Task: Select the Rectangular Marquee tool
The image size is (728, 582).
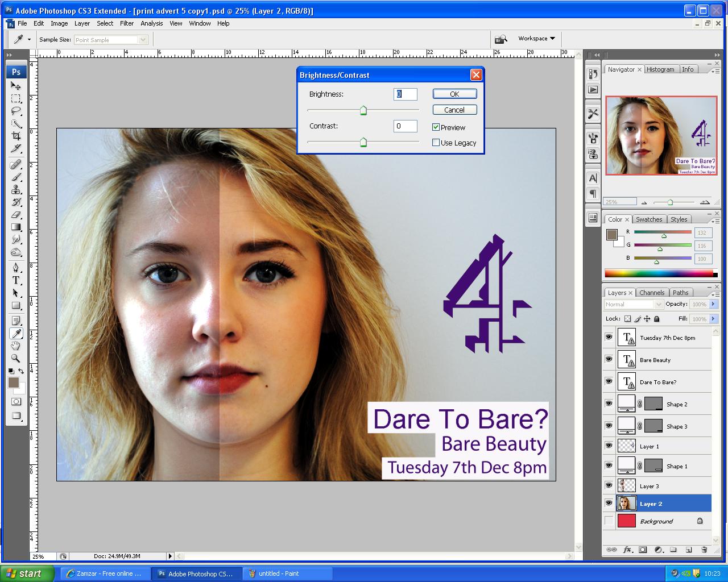Action: pyautogui.click(x=16, y=98)
